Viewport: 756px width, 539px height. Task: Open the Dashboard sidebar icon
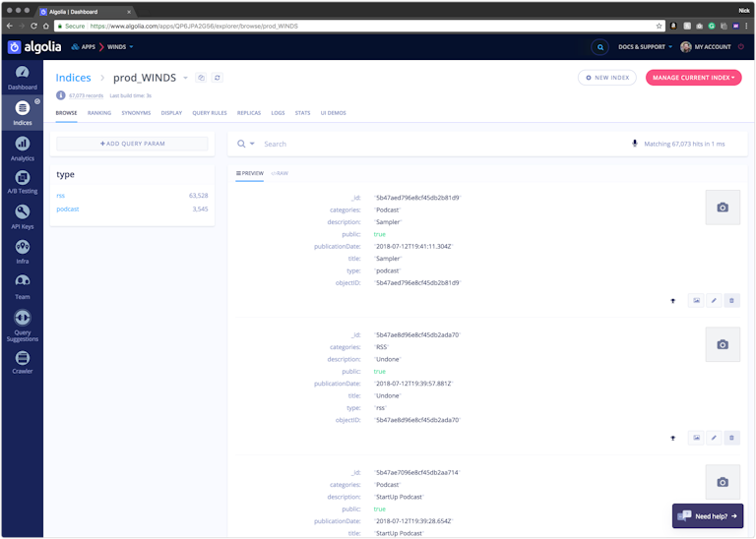pyautogui.click(x=23, y=78)
